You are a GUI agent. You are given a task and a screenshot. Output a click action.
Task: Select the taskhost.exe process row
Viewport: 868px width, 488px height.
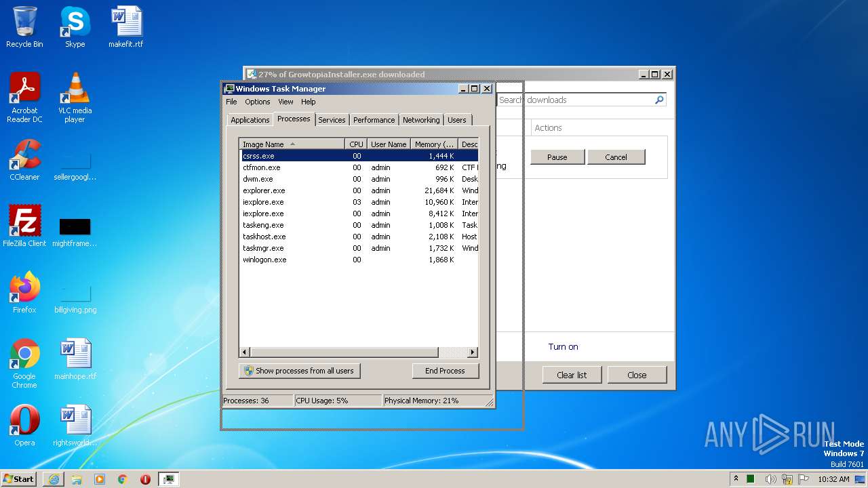click(359, 237)
